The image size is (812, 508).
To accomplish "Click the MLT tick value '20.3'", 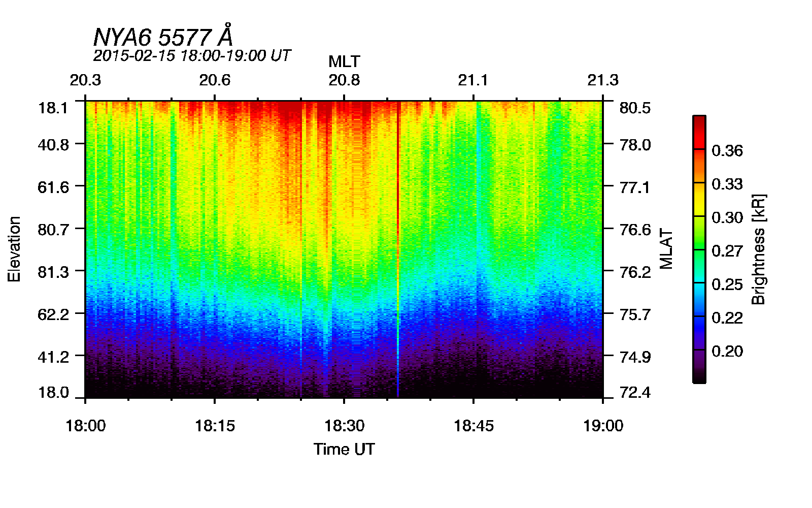I will [85, 80].
